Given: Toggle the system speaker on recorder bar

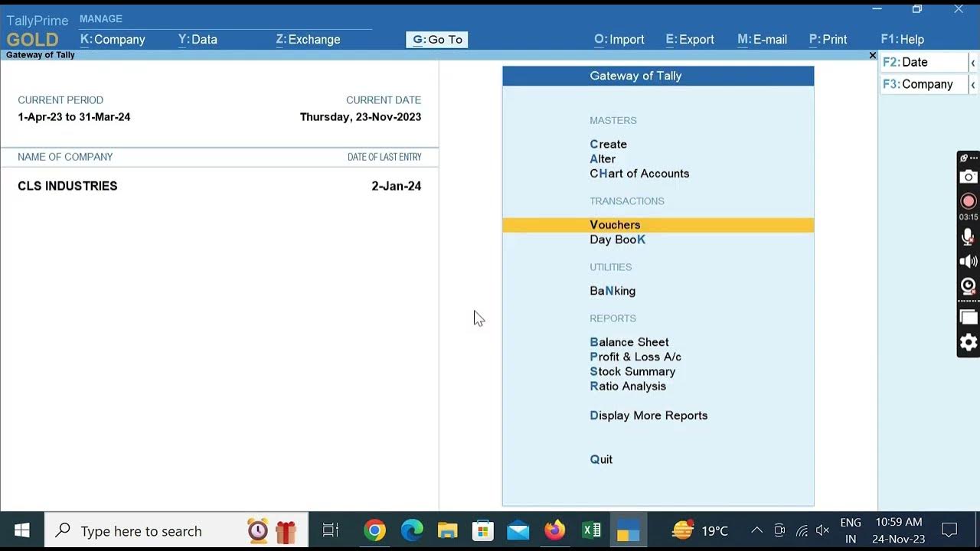Looking at the screenshot, I should [x=969, y=262].
